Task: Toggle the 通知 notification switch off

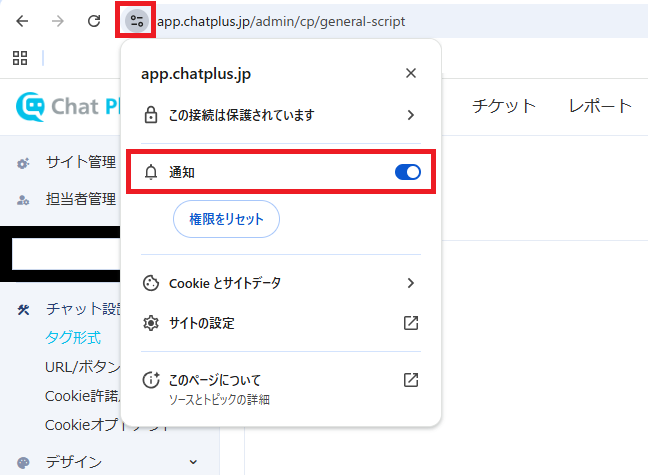Action: coord(408,172)
